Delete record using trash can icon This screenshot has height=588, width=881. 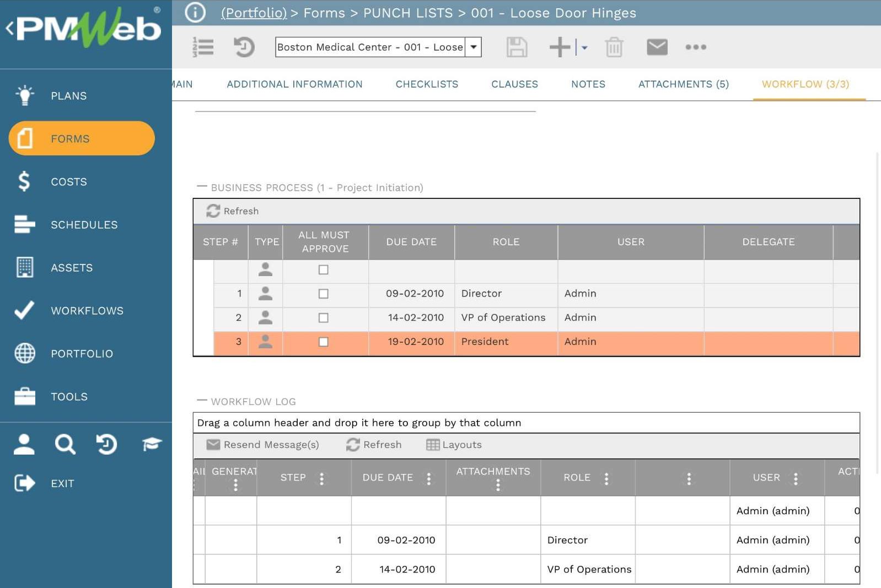pos(614,47)
